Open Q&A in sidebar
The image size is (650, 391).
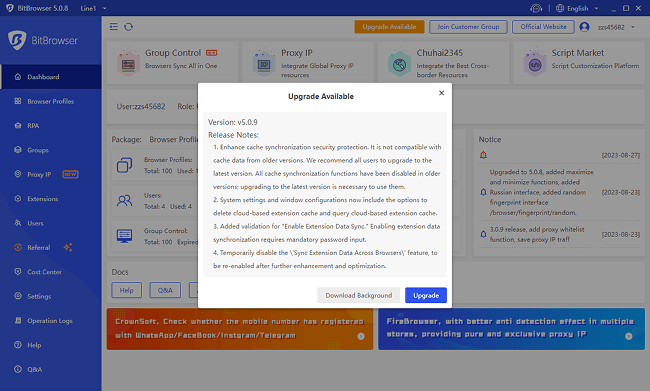pos(51,369)
